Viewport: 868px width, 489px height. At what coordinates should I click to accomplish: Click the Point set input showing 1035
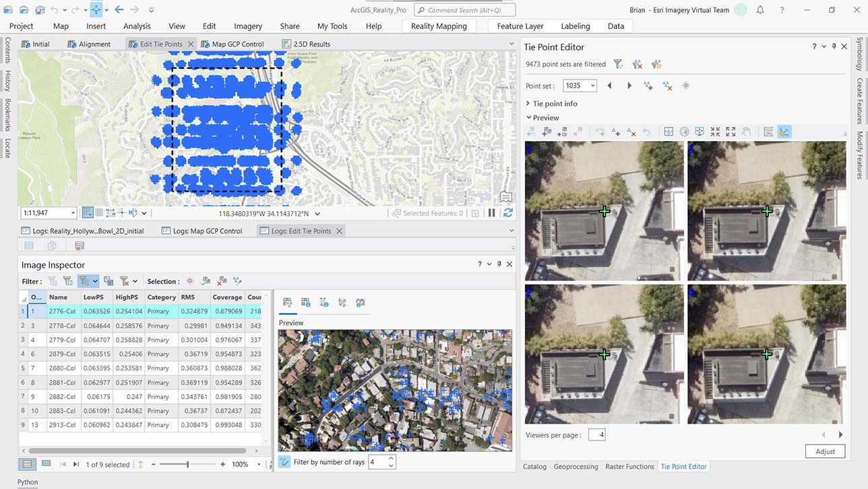point(578,86)
